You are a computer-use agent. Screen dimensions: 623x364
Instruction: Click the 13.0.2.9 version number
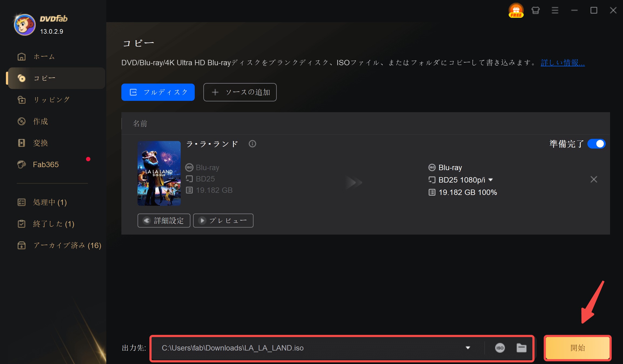[52, 32]
